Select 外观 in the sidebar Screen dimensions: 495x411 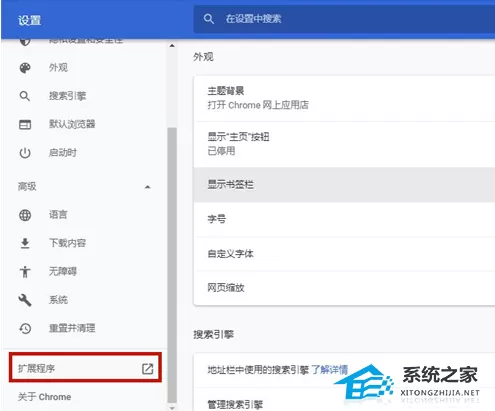click(58, 68)
